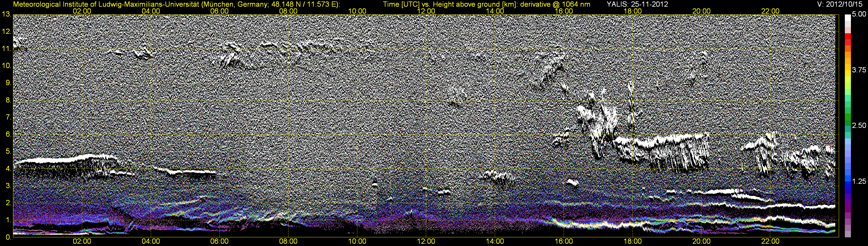
Task: Select the 5.00 value on the color scale
Action: click(859, 14)
